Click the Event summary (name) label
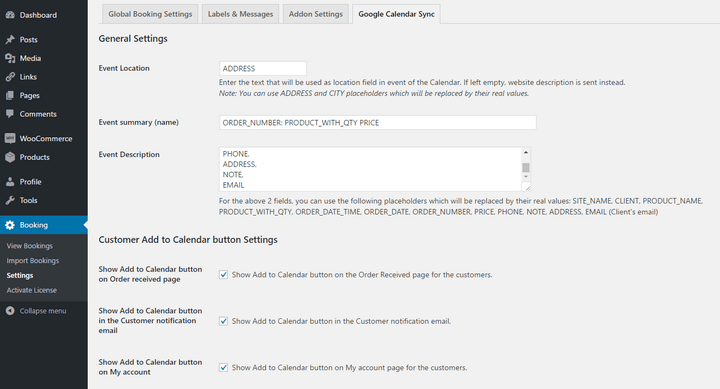Image resolution: width=720 pixels, height=389 pixels. coord(138,122)
